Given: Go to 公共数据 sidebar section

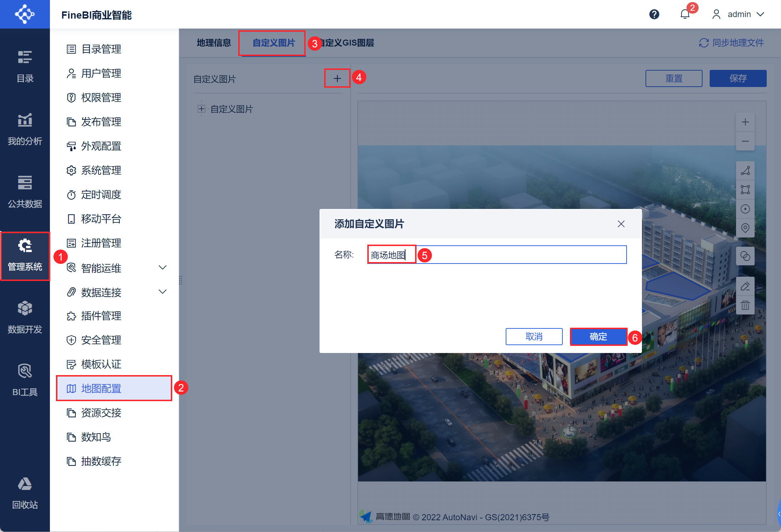Looking at the screenshot, I should click(25, 192).
